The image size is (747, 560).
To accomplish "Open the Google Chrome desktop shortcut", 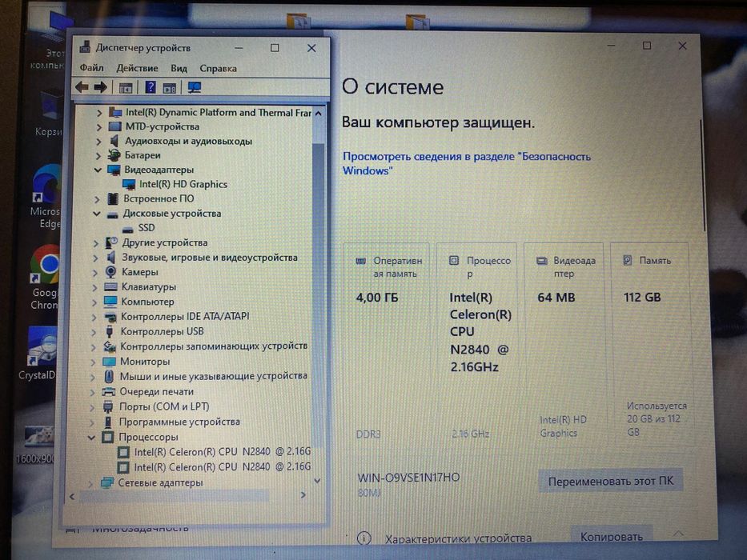I will click(46, 277).
